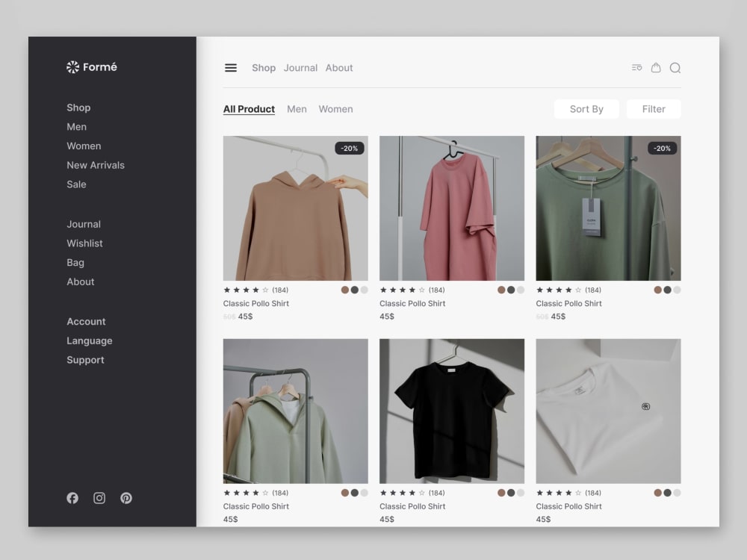The height and width of the screenshot is (560, 747).
Task: Open the black t-shirt product image
Action: coord(452,411)
